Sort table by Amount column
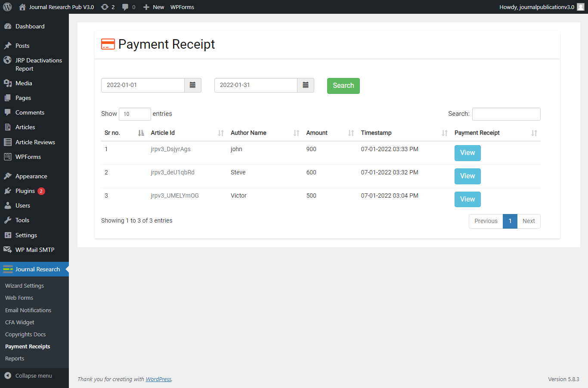Viewport: 588px width, 388px height. (330, 133)
